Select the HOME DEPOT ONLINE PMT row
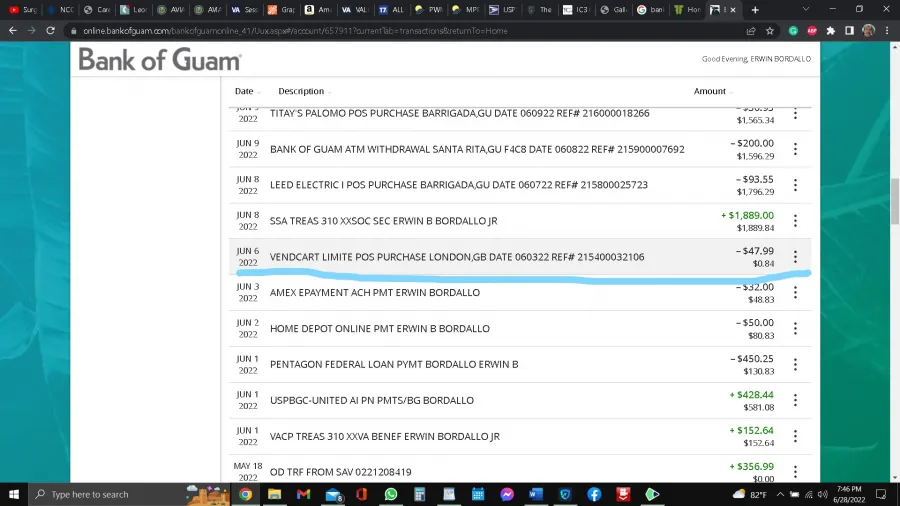 520,328
